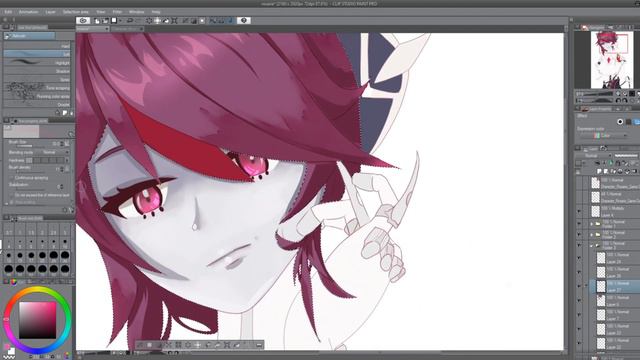Screen dimensions: 640x360
Task: Click the Clear icon in command bar
Action: 149,20
